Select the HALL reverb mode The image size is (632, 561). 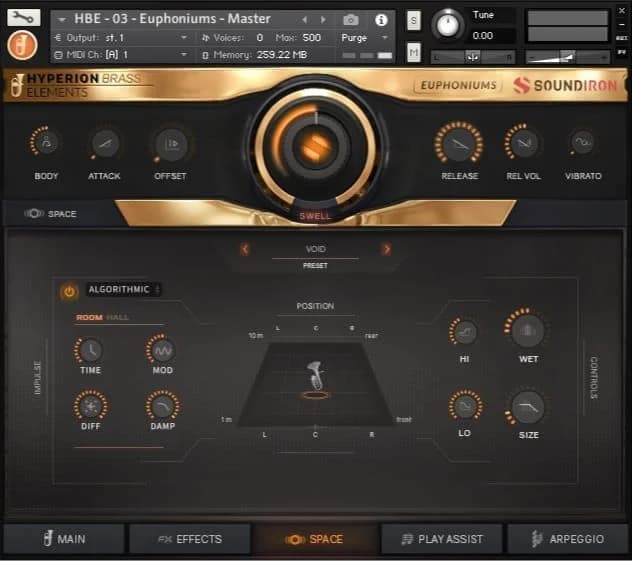tap(118, 318)
